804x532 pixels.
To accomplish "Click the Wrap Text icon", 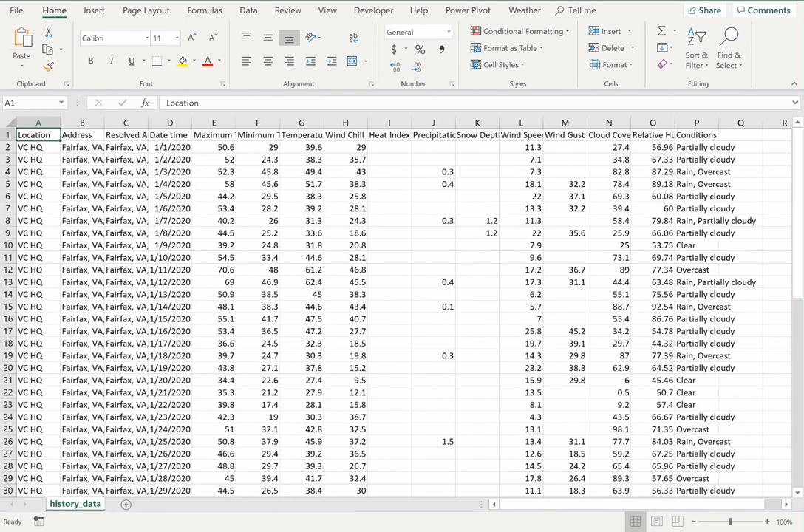I will [x=353, y=37].
